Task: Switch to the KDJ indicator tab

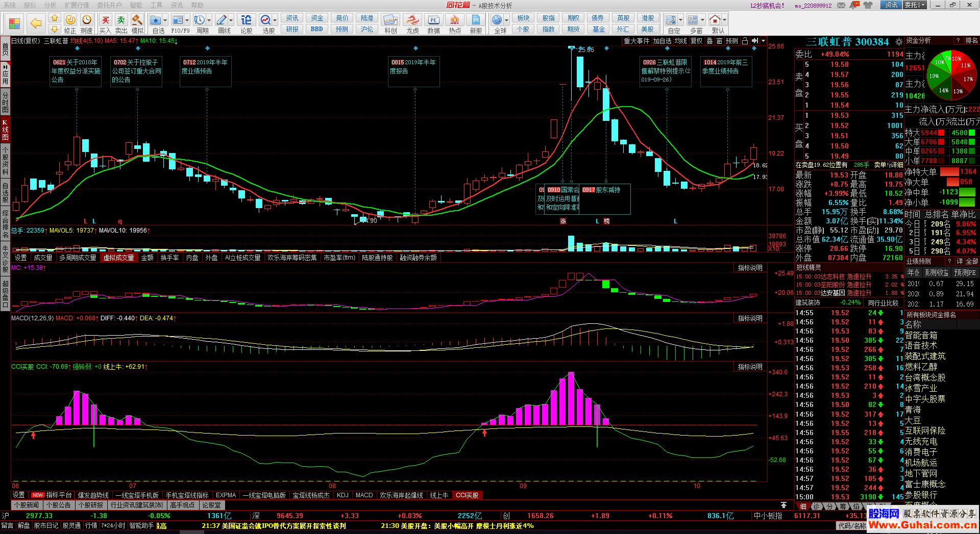Action: tap(342, 495)
